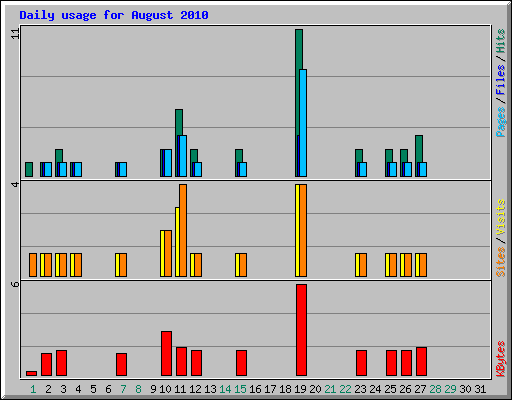The height and width of the screenshot is (400, 512).
Task: Click day '30' on the x-axis
Action: click(x=465, y=389)
